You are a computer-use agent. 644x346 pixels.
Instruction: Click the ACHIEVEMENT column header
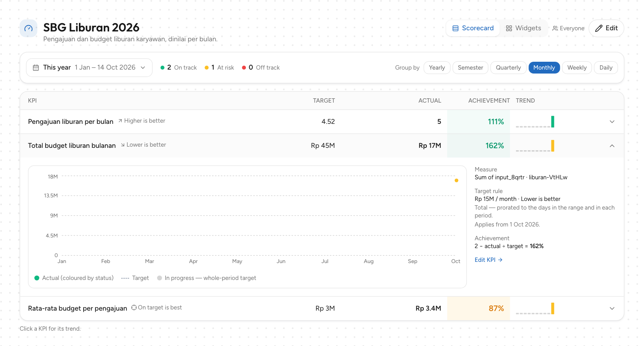point(489,101)
